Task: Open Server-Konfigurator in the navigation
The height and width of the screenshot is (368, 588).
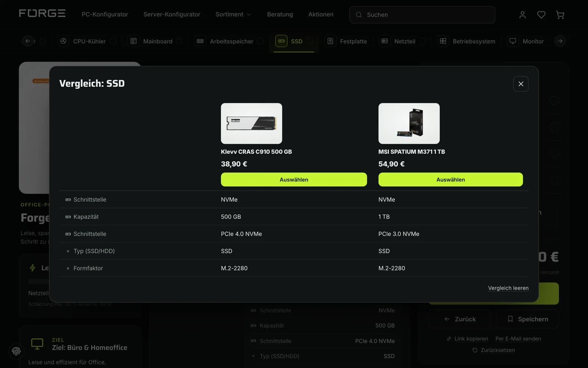Action: 172,14
